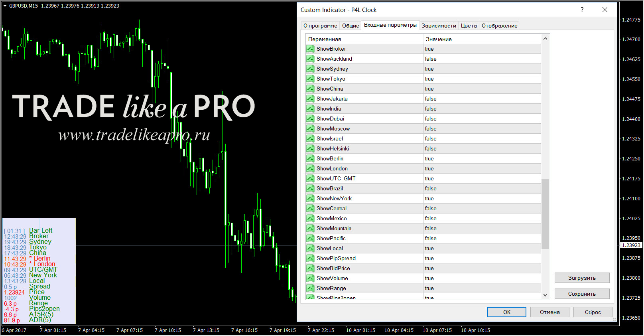Select the ShowAuckland parameter icon
Screen dimensions: 644x336
click(x=310, y=59)
